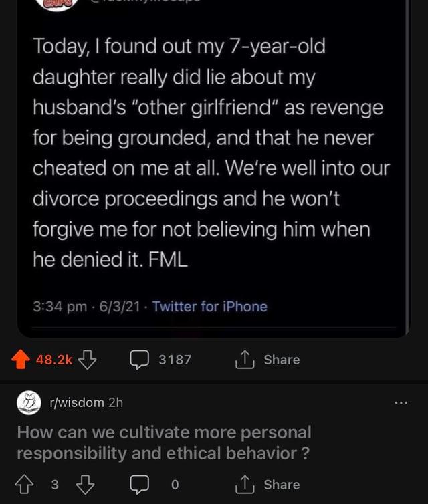Screen dimensions: 428x504
Task: Click the "Twitter for iPhone" text in the tweet
Action: click(209, 307)
